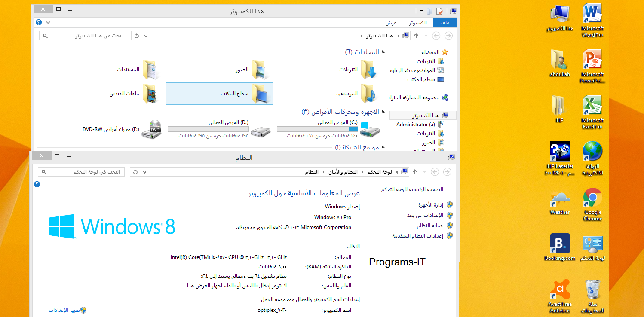
Task: Open إعدادات النظام المتقدمة link
Action: point(418,236)
